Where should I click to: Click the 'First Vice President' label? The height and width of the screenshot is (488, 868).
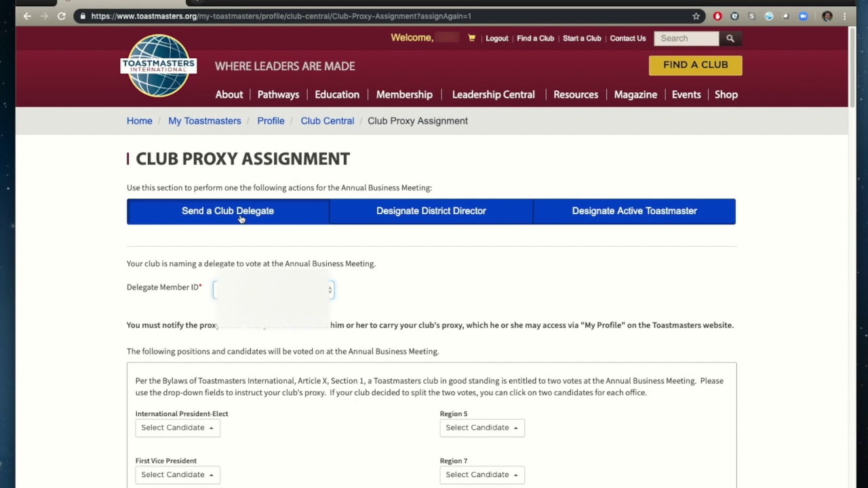[166, 461]
